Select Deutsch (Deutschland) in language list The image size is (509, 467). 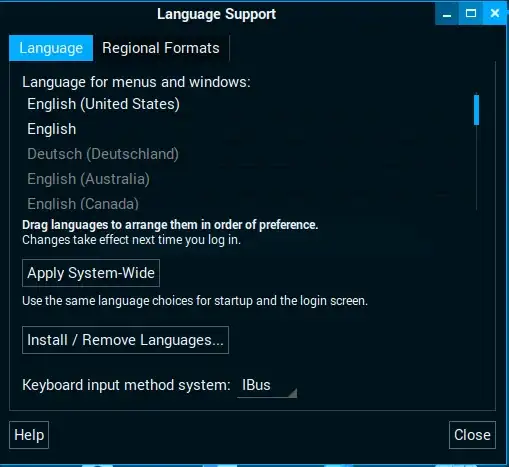pyautogui.click(x=248, y=154)
